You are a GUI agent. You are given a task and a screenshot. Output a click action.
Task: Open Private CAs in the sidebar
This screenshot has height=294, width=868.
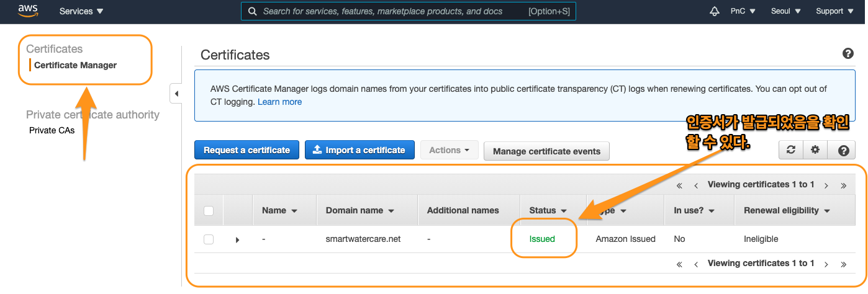(52, 130)
